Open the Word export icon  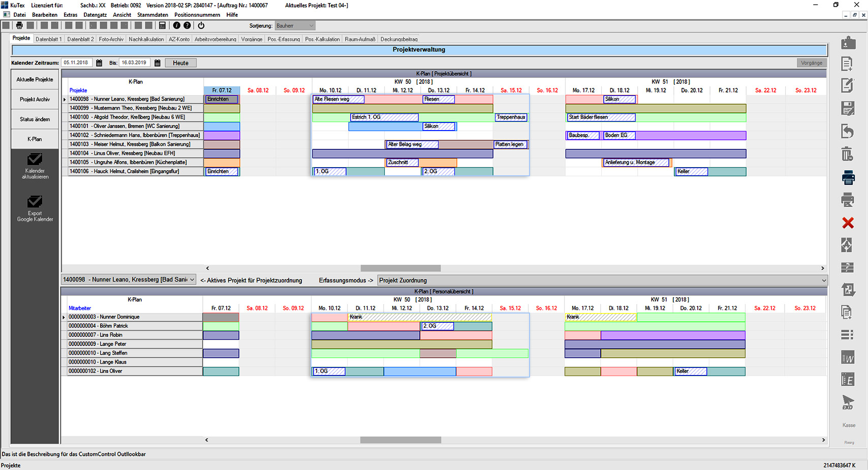[x=848, y=357]
